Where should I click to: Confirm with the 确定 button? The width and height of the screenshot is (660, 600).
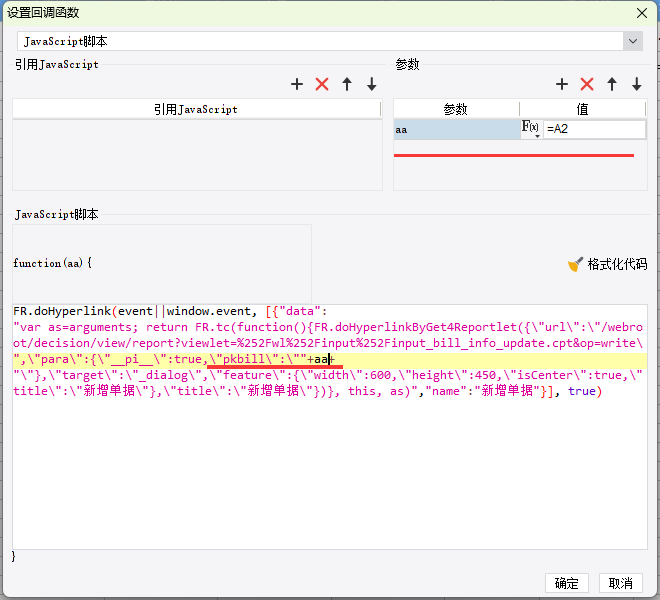point(567,583)
